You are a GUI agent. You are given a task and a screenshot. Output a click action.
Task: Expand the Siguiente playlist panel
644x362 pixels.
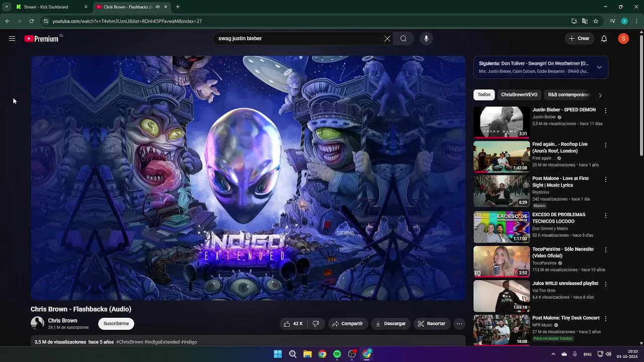(x=599, y=67)
